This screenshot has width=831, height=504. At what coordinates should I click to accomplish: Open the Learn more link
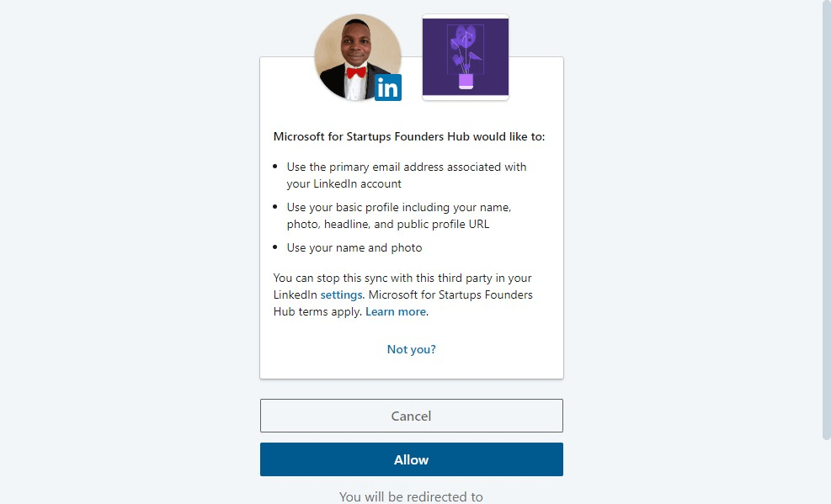[x=396, y=311]
